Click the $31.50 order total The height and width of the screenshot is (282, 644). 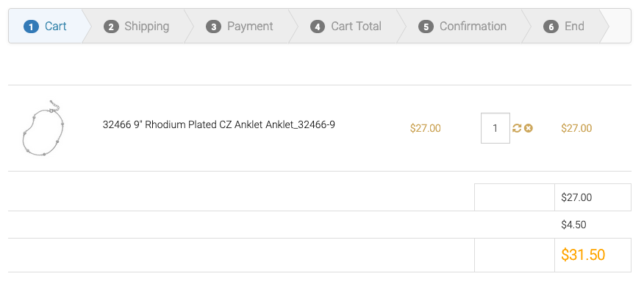pyautogui.click(x=583, y=255)
